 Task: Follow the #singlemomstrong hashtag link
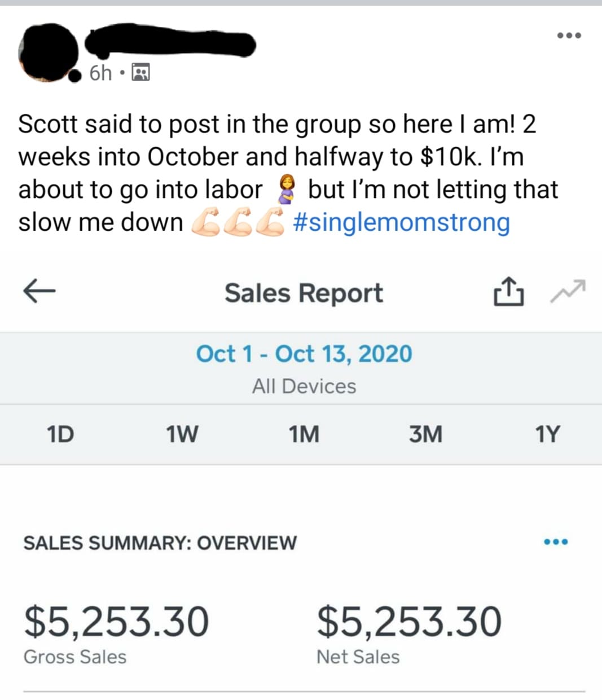point(402,222)
